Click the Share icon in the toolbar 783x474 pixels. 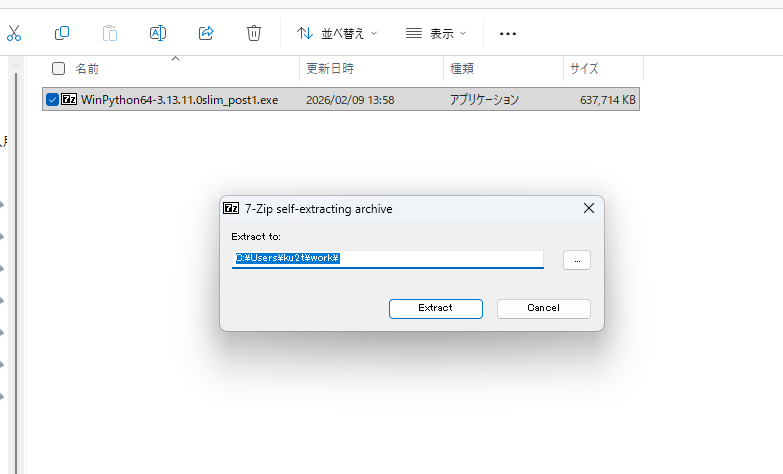206,33
